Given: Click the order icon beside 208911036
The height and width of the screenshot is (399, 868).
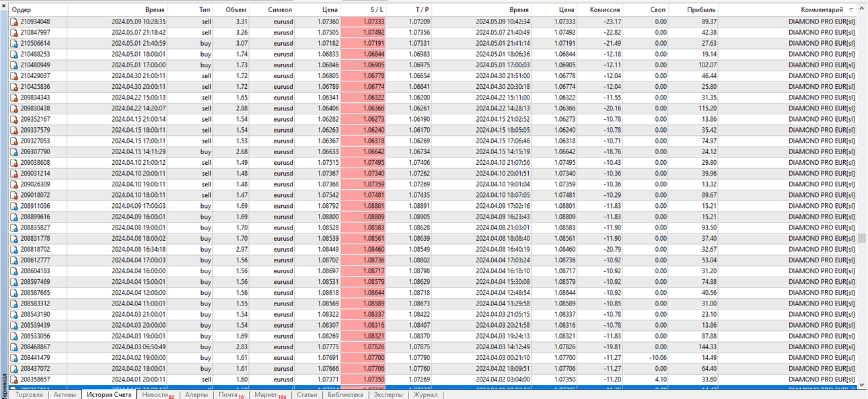Looking at the screenshot, I should click(14, 206).
